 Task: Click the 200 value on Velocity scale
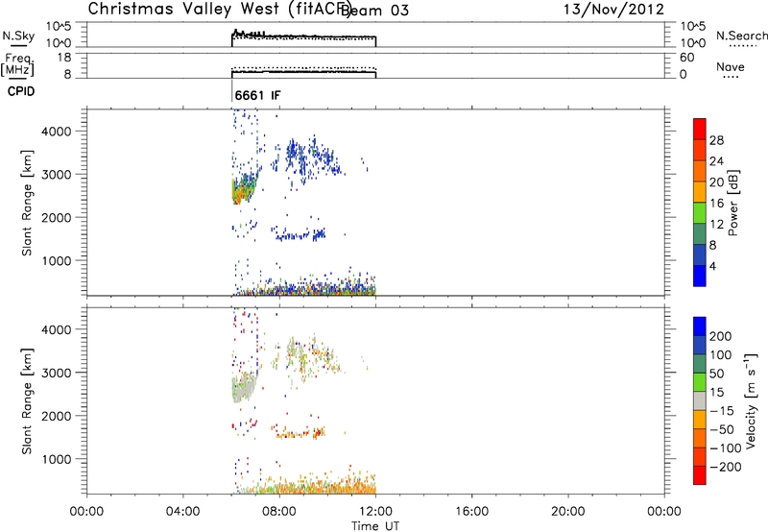(721, 336)
